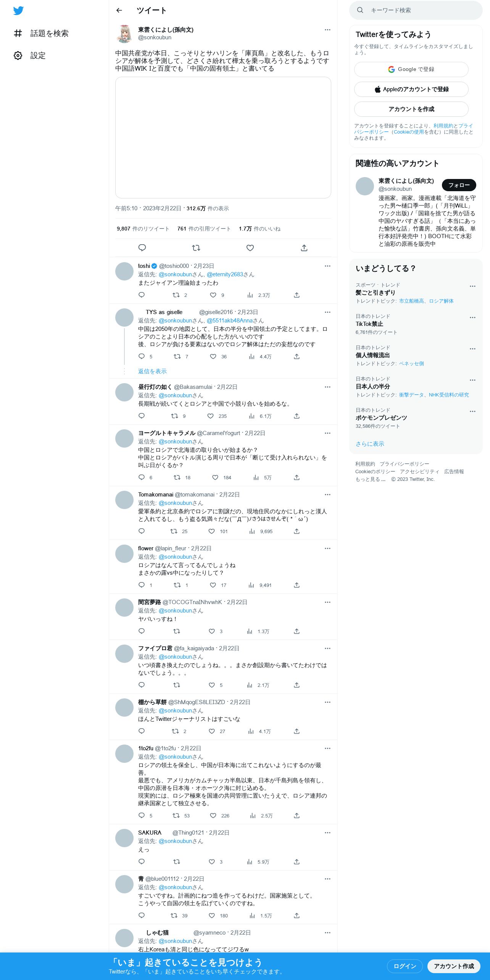Expand hidden replies with 返信を表示

[152, 371]
